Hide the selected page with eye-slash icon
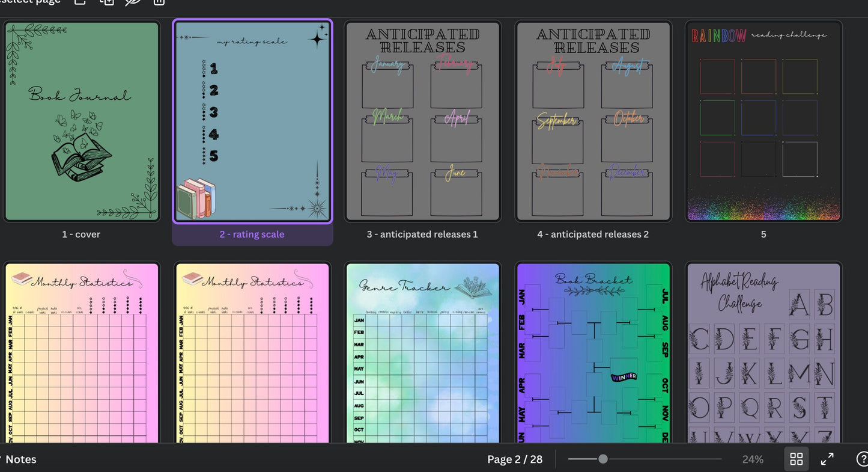868x472 pixels. coord(133,2)
